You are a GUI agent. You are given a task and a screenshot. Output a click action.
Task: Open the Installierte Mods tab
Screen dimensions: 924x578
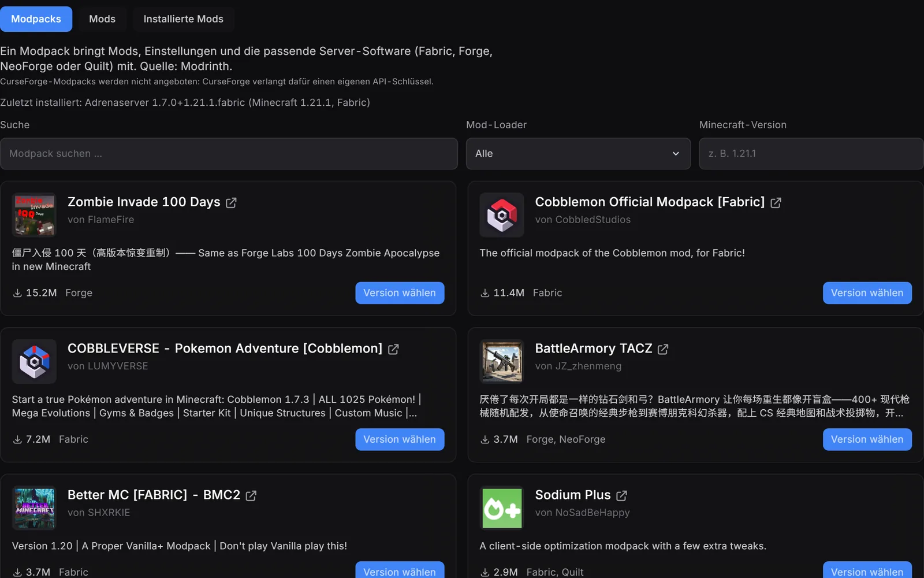pyautogui.click(x=183, y=19)
